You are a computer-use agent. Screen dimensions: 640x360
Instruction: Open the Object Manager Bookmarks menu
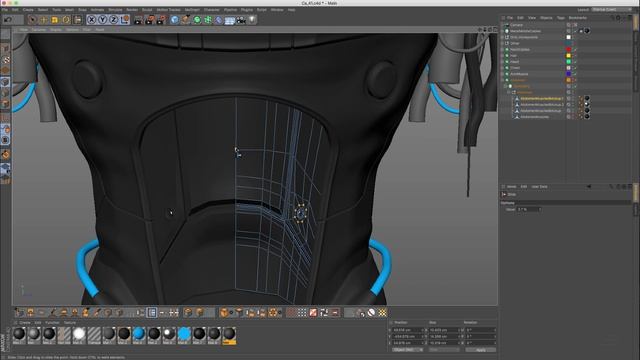pos(578,18)
